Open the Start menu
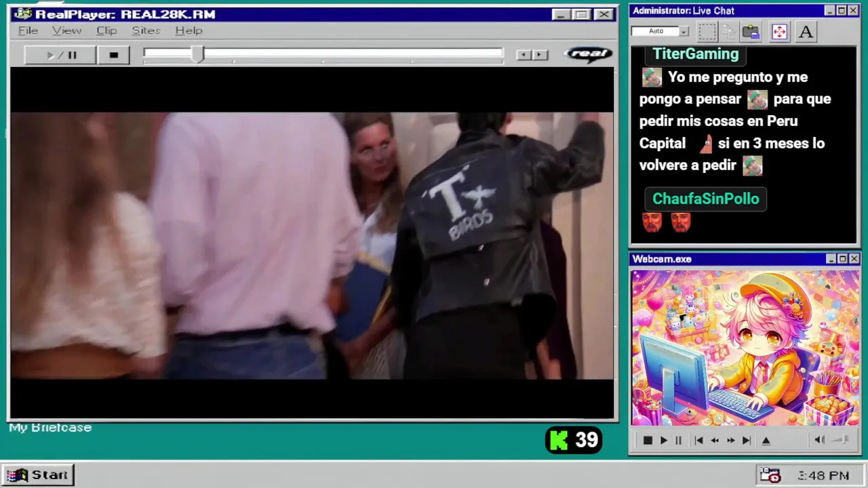This screenshot has width=868, height=488. (x=38, y=475)
